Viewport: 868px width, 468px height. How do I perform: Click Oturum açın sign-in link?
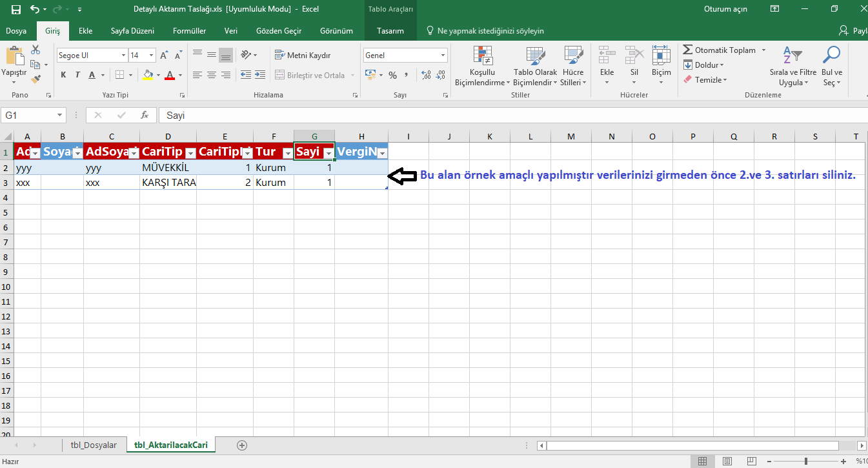click(x=725, y=9)
